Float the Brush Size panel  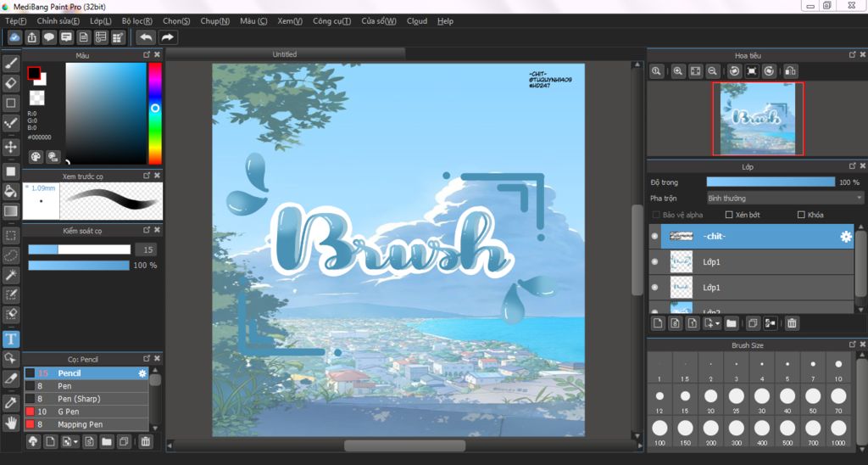point(853,345)
